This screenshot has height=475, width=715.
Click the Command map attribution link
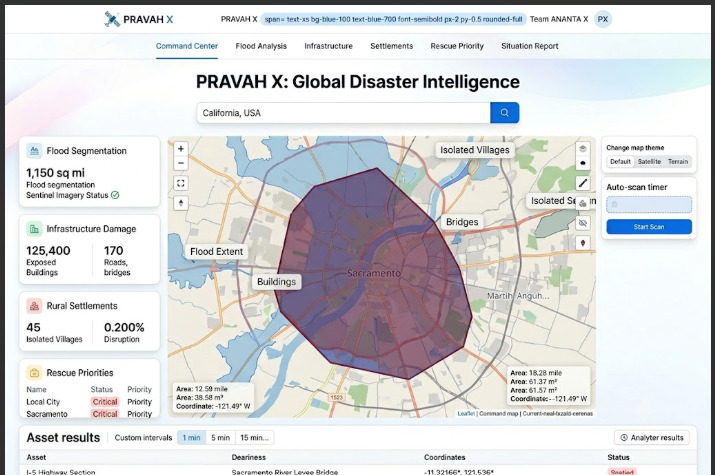coord(498,413)
